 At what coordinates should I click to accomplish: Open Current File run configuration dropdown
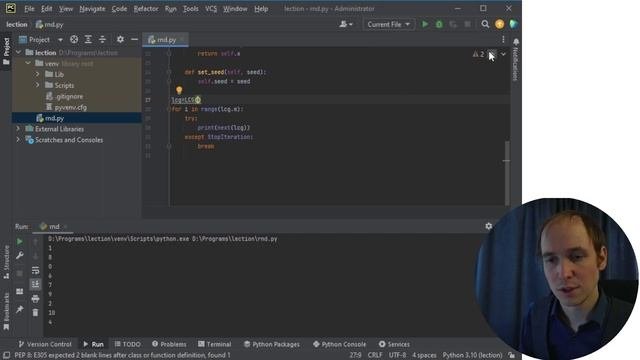coord(388,24)
